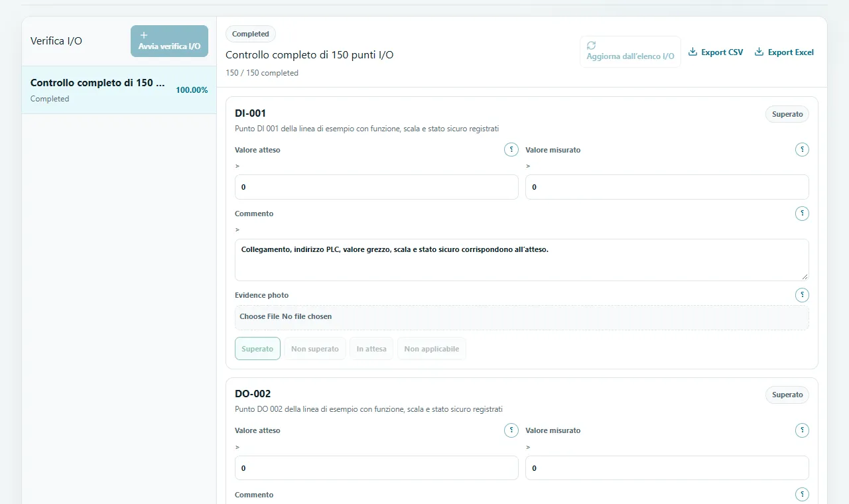Click the download icon beside Export CSV

[692, 52]
